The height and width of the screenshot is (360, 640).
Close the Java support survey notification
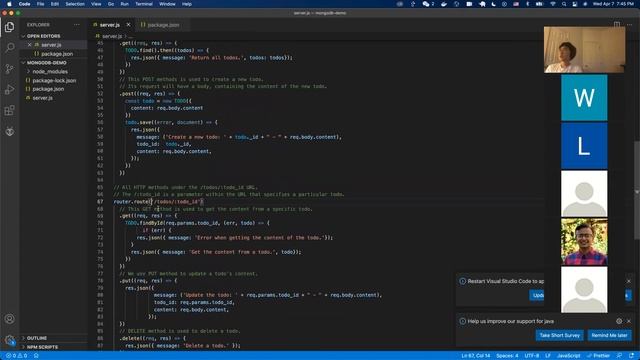(x=629, y=321)
